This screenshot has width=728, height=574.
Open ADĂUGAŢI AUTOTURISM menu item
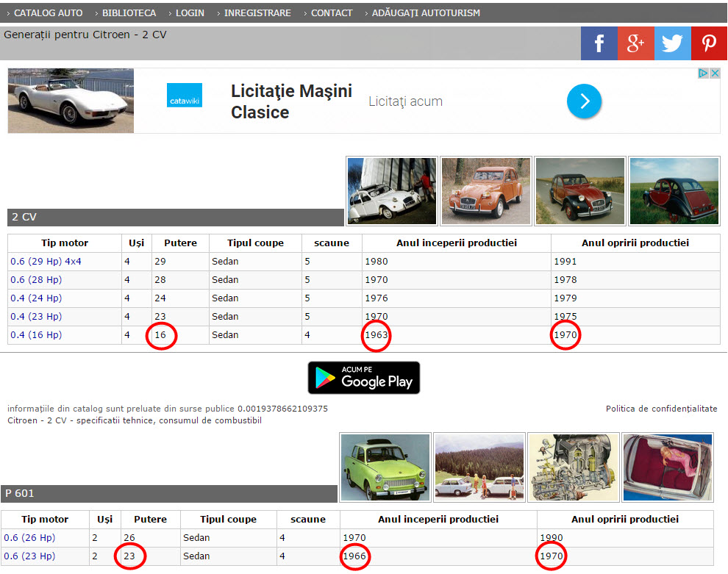pos(426,13)
